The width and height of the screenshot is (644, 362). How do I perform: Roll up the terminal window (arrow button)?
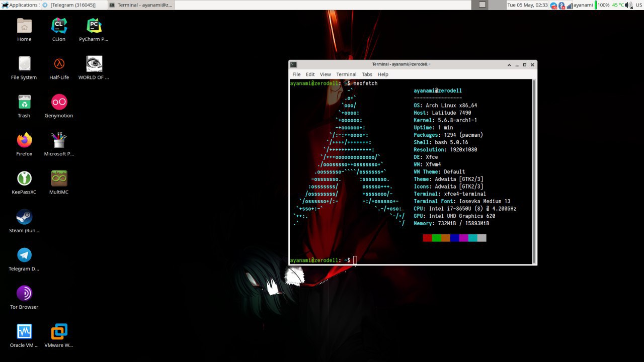coord(509,65)
